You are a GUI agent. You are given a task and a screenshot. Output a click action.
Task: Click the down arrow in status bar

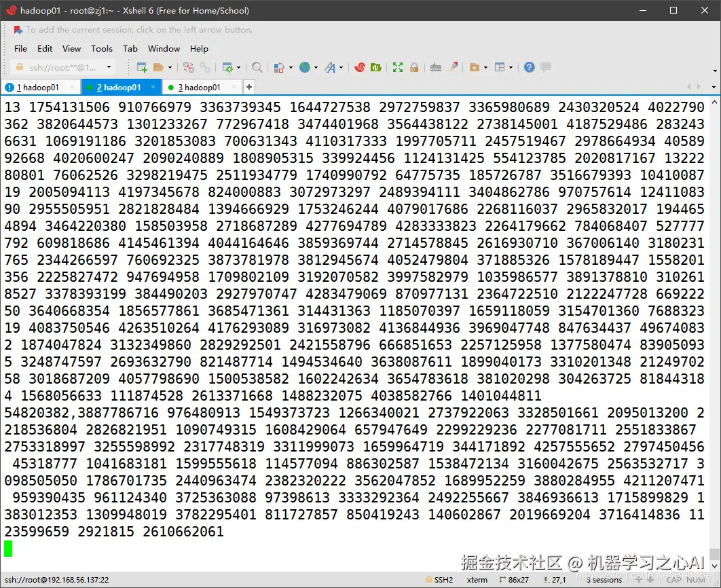[652, 580]
